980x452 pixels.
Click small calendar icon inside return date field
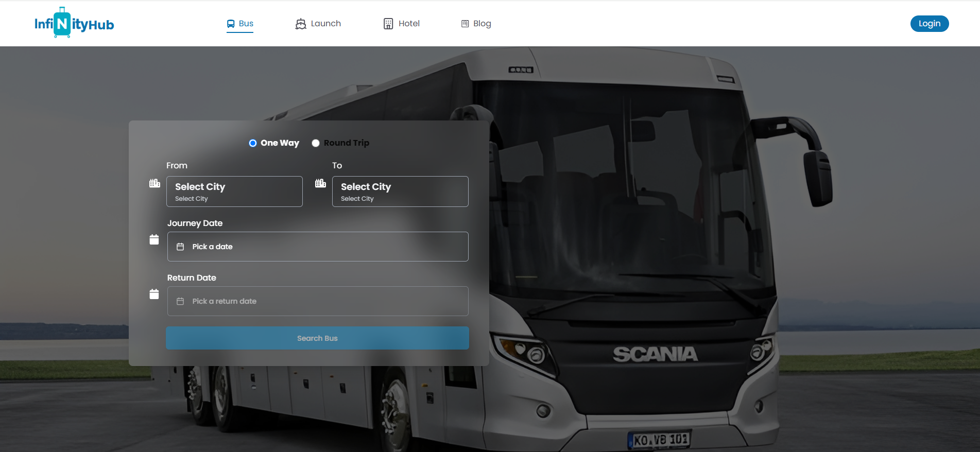tap(180, 301)
